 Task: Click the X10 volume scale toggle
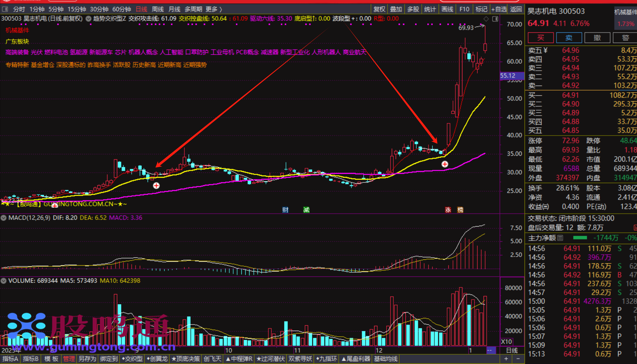pos(507,342)
